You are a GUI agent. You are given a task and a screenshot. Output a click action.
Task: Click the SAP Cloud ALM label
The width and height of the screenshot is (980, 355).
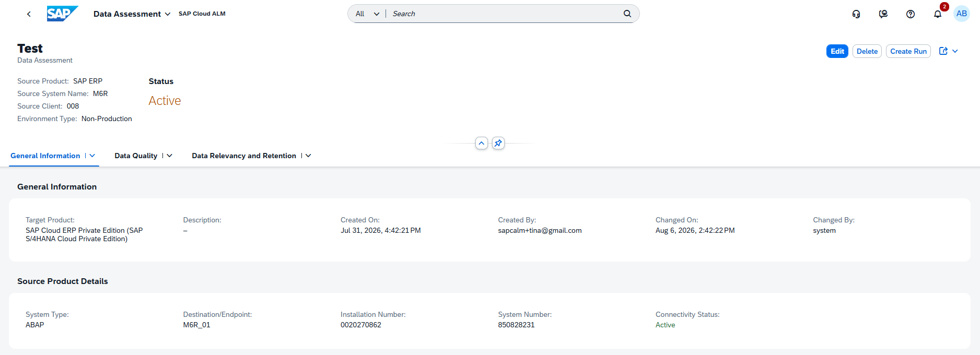(202, 14)
